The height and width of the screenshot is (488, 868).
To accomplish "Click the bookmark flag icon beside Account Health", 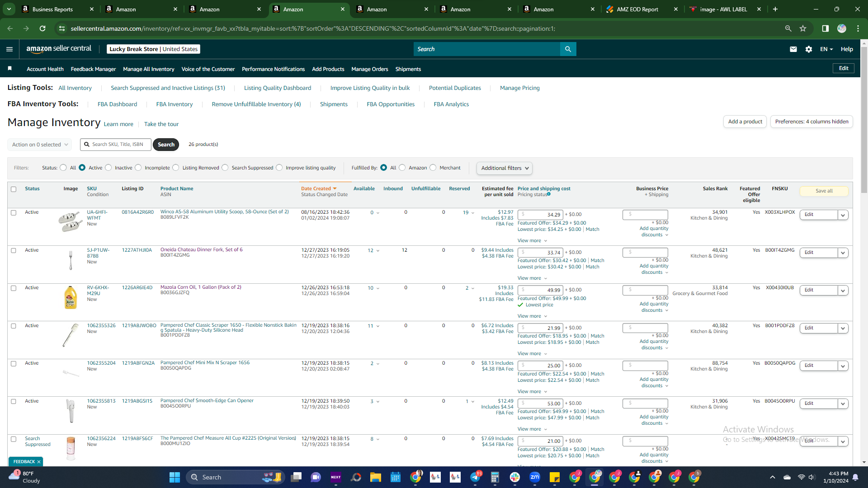I will tap(10, 69).
